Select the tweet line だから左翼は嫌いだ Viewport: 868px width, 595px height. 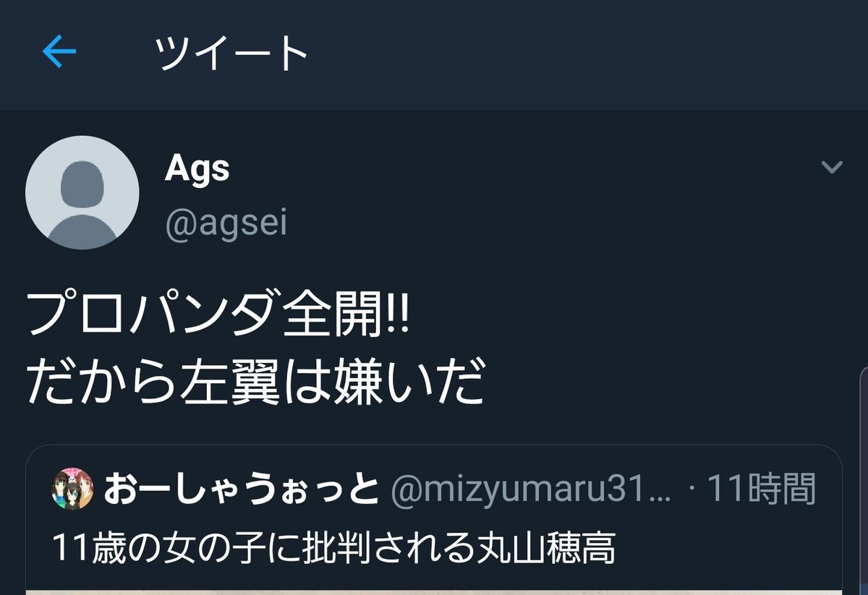click(x=255, y=384)
